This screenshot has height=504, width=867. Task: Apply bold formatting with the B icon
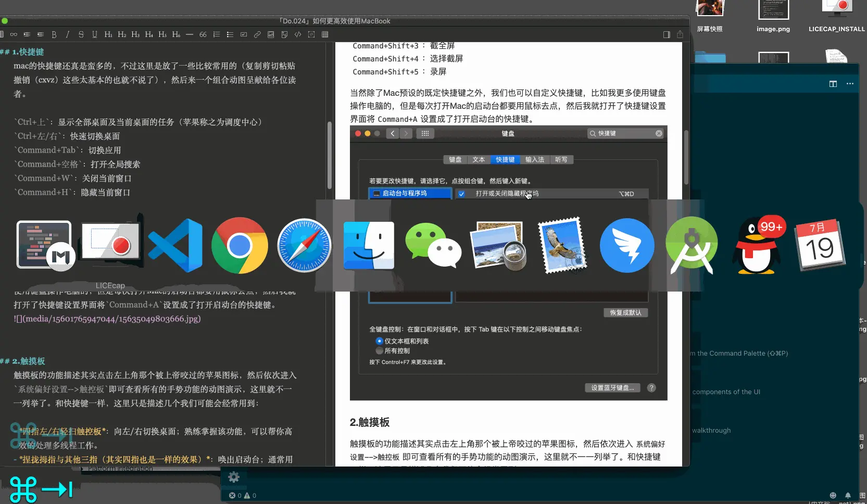click(54, 34)
